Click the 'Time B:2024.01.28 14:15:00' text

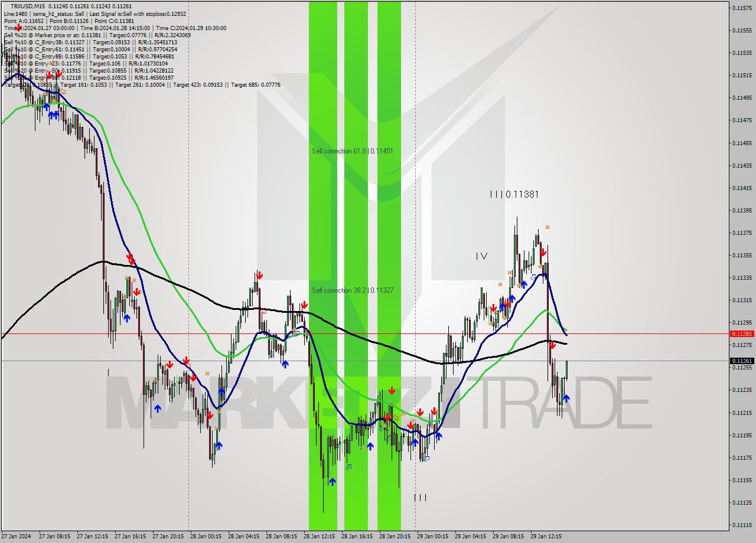click(x=115, y=28)
